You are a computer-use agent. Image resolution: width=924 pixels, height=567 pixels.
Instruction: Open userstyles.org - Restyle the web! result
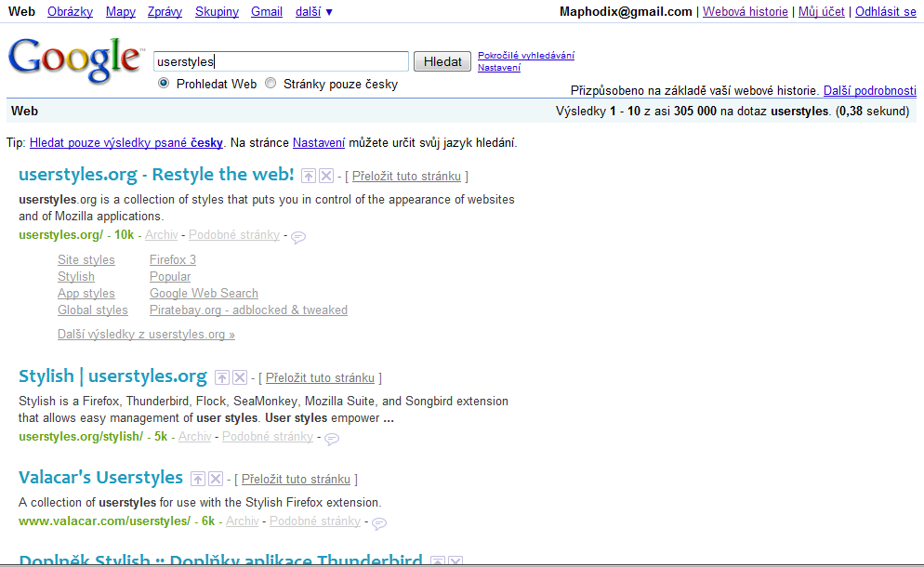pyautogui.click(x=156, y=175)
